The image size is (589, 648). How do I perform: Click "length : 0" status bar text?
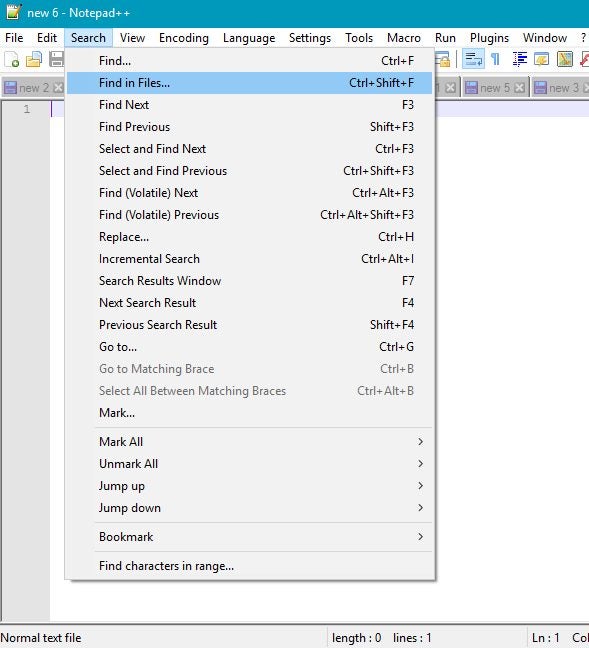pyautogui.click(x=356, y=638)
